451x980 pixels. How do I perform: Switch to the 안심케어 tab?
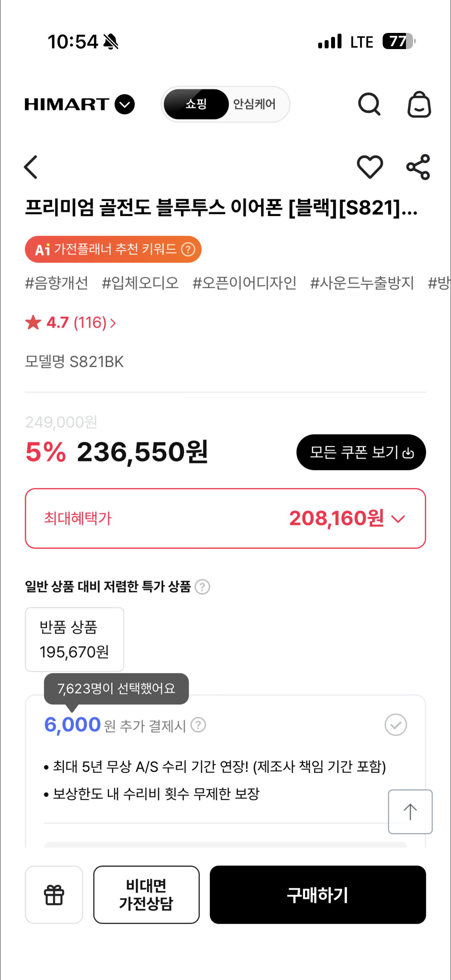point(254,104)
